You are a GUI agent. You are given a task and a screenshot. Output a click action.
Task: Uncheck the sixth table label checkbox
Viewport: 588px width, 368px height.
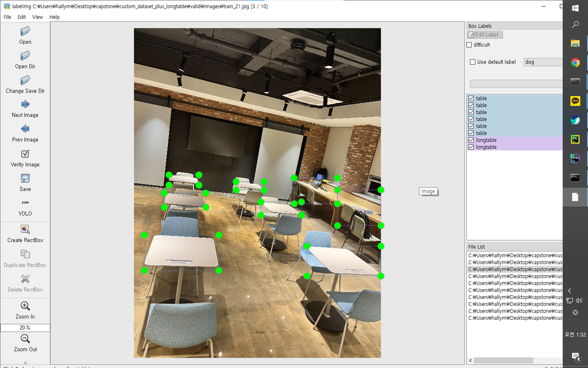pyautogui.click(x=471, y=133)
